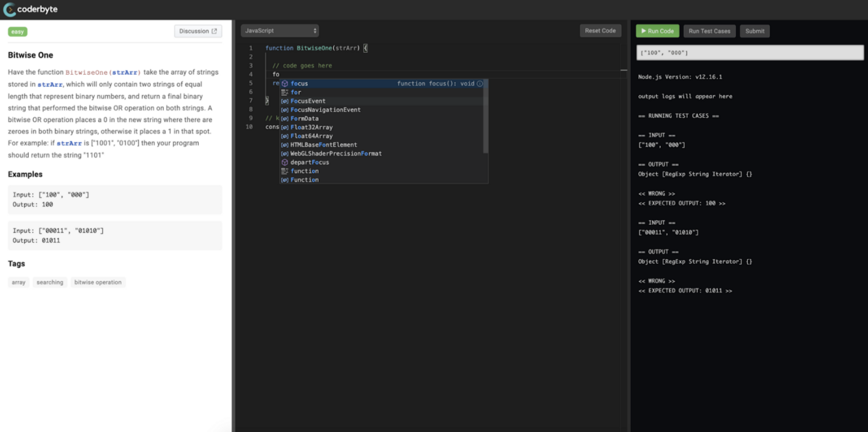Viewport: 868px width, 432px height.
Task: Click the keyword icon beside lowercase function
Action: pyautogui.click(x=285, y=171)
